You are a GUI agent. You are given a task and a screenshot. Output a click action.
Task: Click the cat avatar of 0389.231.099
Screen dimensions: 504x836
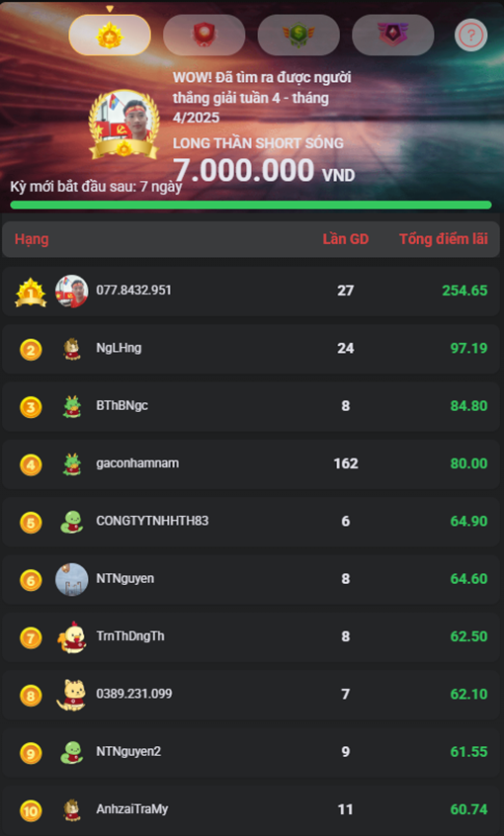[x=71, y=694]
